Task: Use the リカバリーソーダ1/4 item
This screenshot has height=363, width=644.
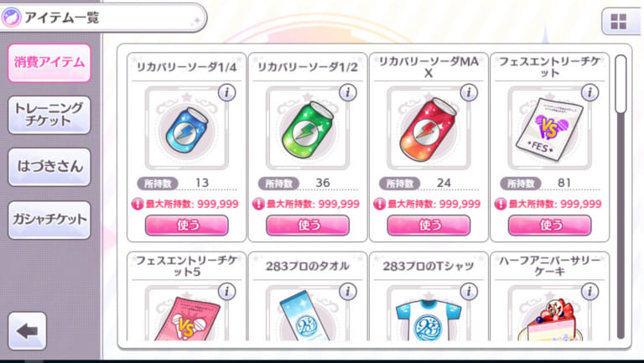Action: pyautogui.click(x=187, y=225)
